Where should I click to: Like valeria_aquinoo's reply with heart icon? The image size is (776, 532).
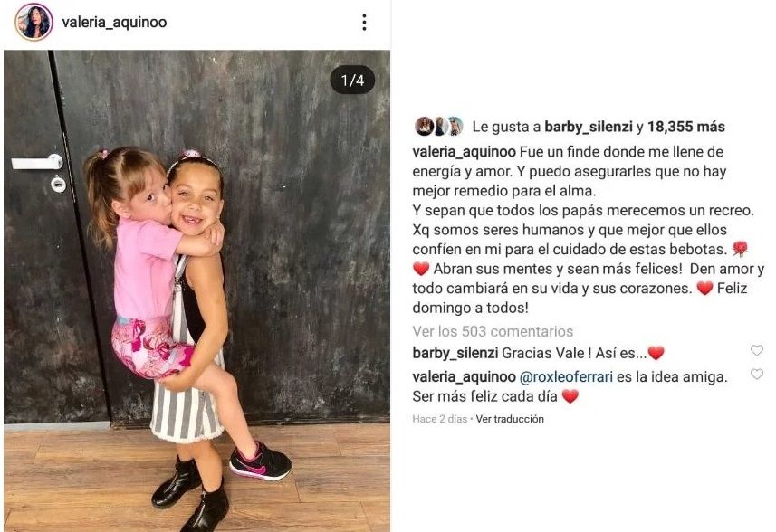pyautogui.click(x=757, y=375)
